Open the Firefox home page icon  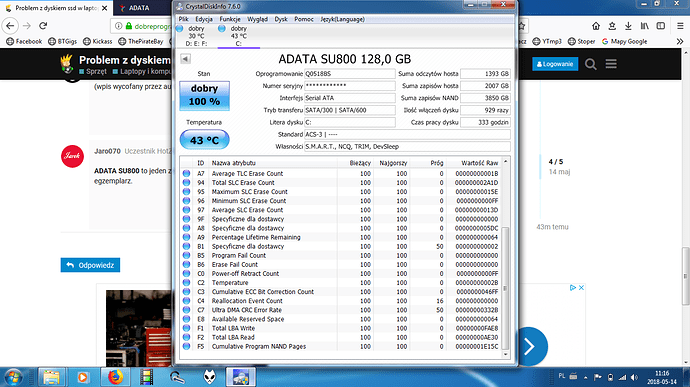click(596, 26)
